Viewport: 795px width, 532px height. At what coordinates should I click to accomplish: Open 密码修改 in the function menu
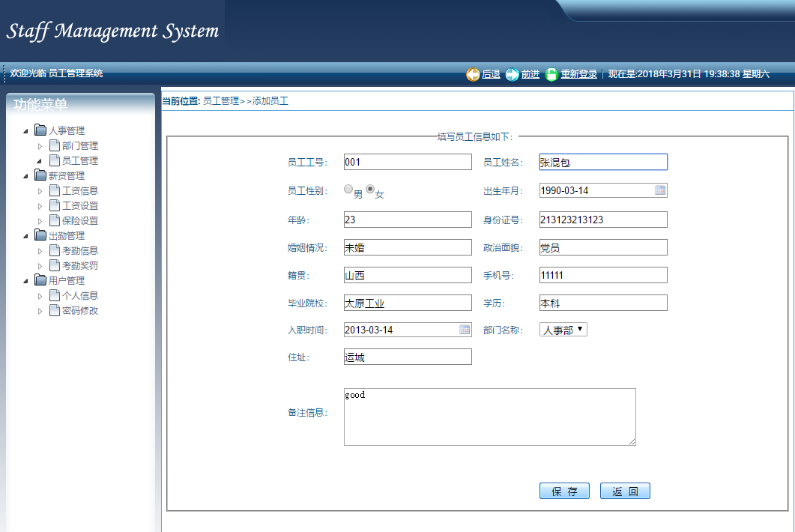coord(80,310)
